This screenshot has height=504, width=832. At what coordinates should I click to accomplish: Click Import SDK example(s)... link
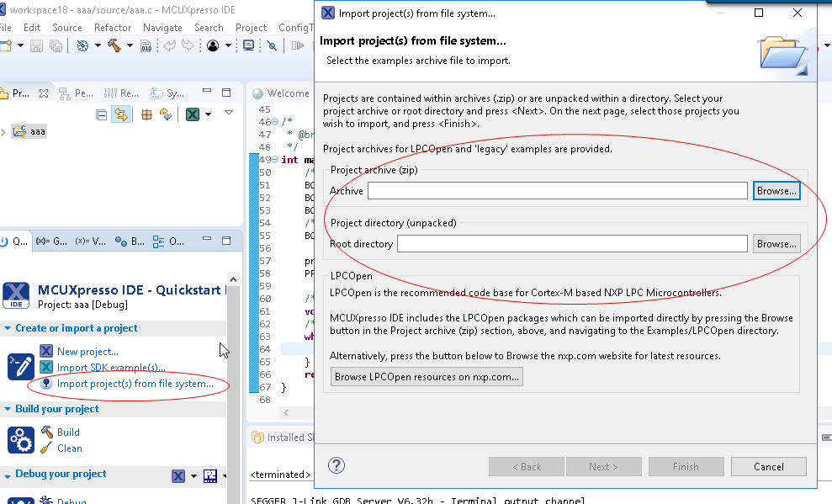click(x=111, y=367)
